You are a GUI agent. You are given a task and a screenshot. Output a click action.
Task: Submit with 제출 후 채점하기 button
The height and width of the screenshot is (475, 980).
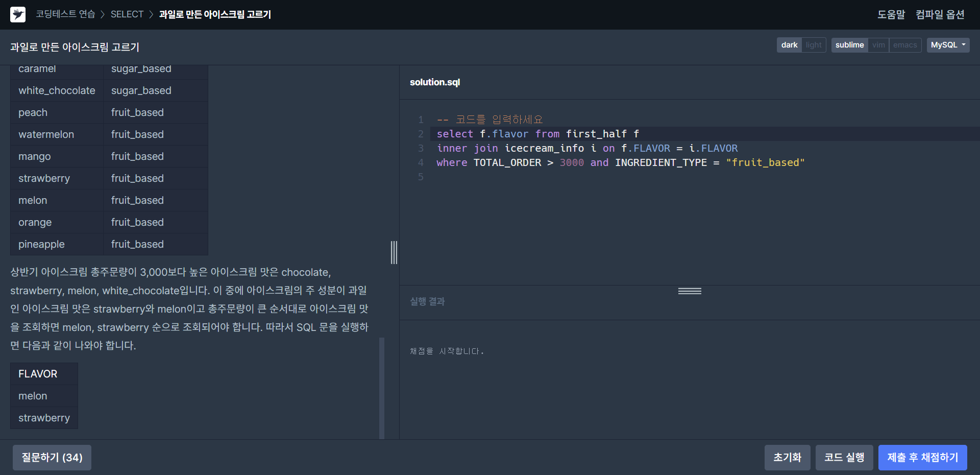point(923,458)
